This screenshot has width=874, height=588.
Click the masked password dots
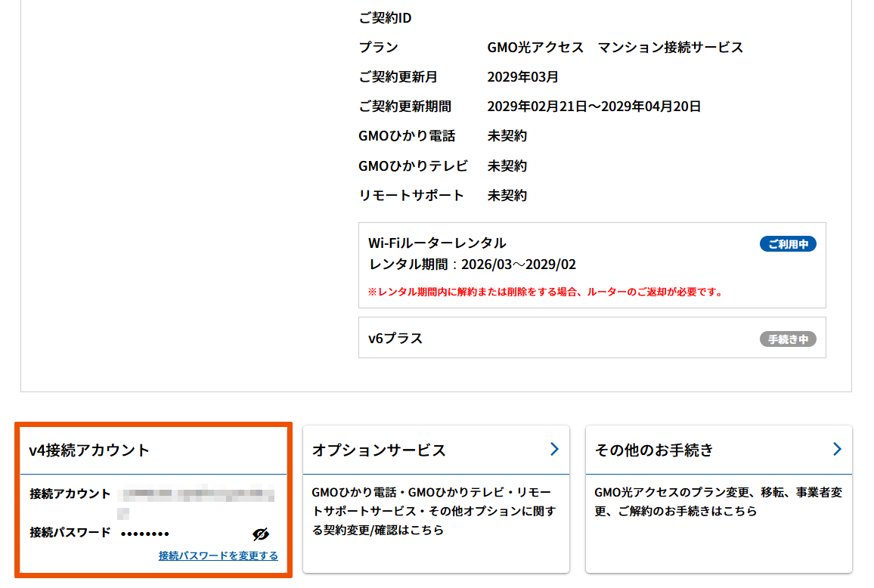[145, 534]
